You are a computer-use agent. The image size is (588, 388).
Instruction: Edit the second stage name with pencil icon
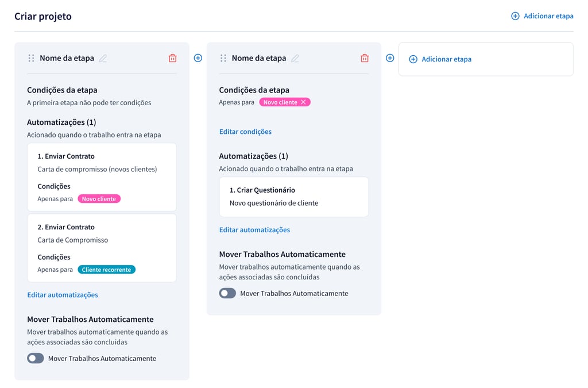(295, 58)
